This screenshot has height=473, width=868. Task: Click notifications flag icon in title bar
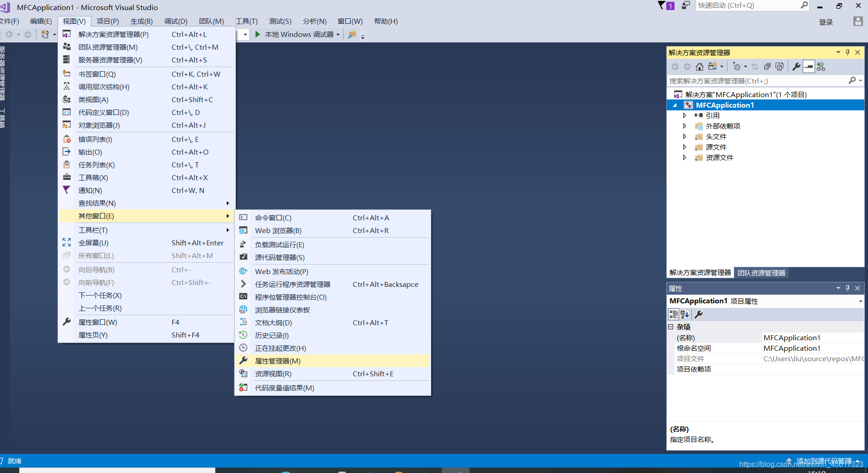click(x=662, y=5)
